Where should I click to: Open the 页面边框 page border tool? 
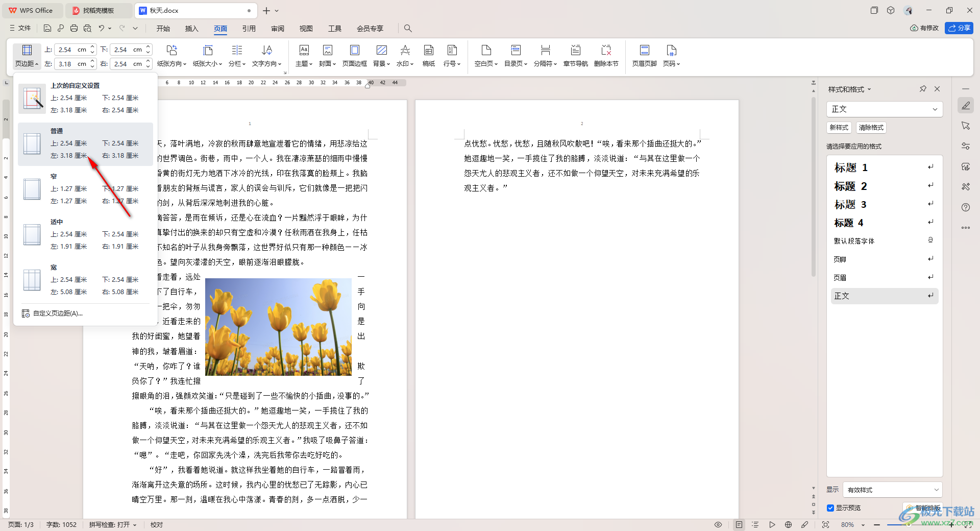[x=355, y=56]
